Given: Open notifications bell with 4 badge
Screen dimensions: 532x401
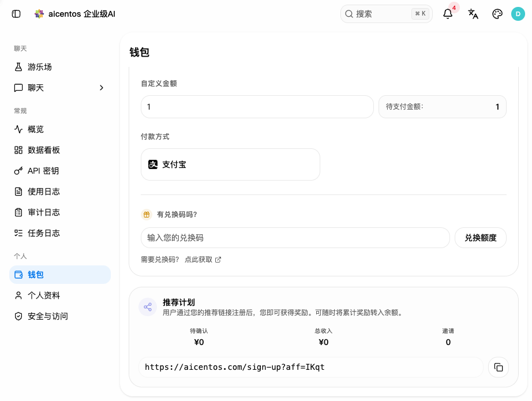Looking at the screenshot, I should [448, 14].
